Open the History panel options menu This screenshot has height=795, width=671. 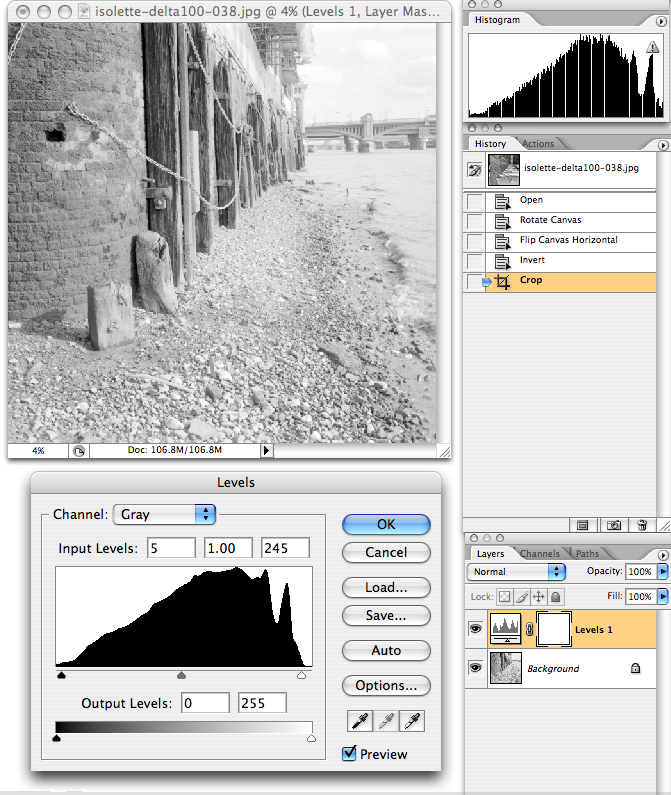[x=662, y=145]
